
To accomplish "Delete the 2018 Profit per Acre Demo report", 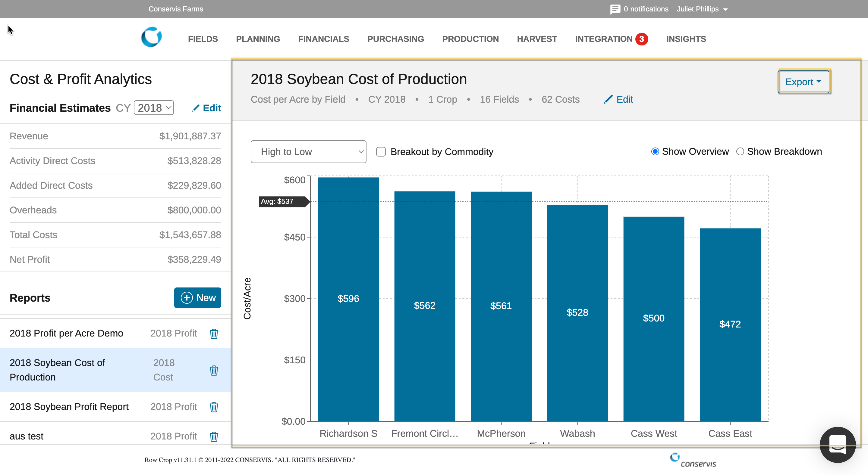I will click(214, 333).
